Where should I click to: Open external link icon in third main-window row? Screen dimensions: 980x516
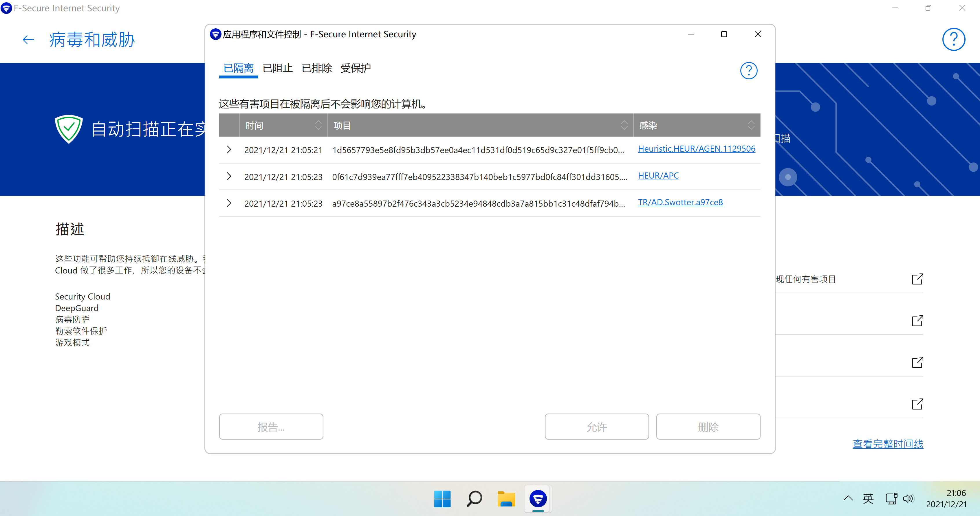click(x=917, y=362)
